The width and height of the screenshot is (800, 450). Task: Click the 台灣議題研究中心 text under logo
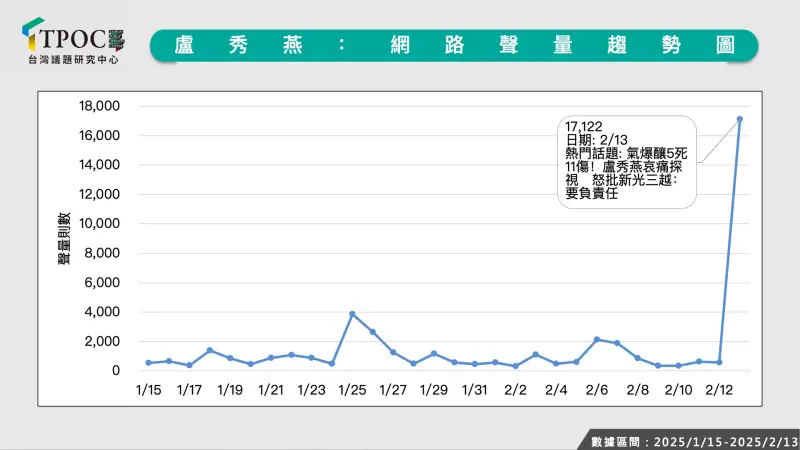click(73, 60)
